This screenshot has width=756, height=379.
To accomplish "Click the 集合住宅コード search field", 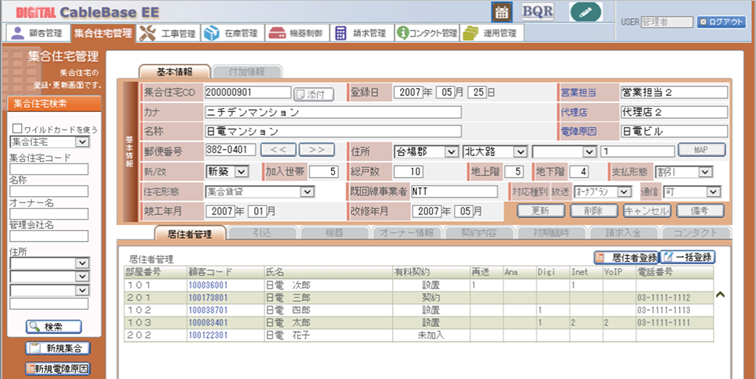I will coord(49,169).
